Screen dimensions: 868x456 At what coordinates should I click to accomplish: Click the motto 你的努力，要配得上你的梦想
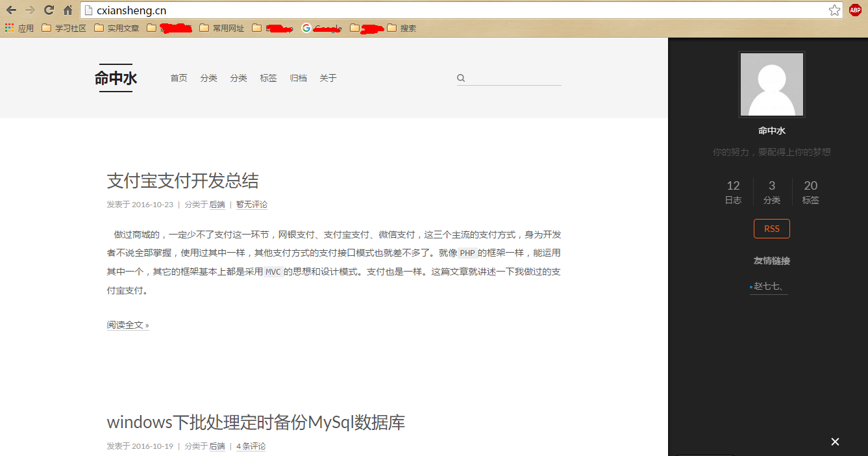[772, 152]
